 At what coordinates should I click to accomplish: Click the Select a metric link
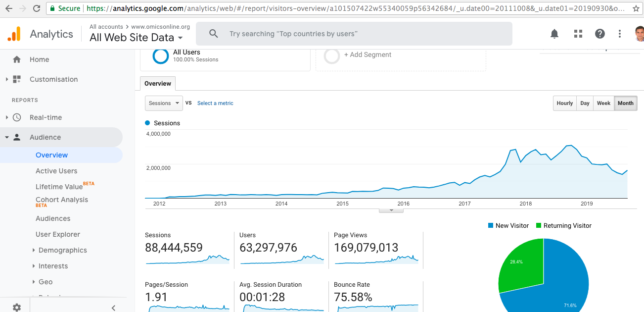point(215,103)
